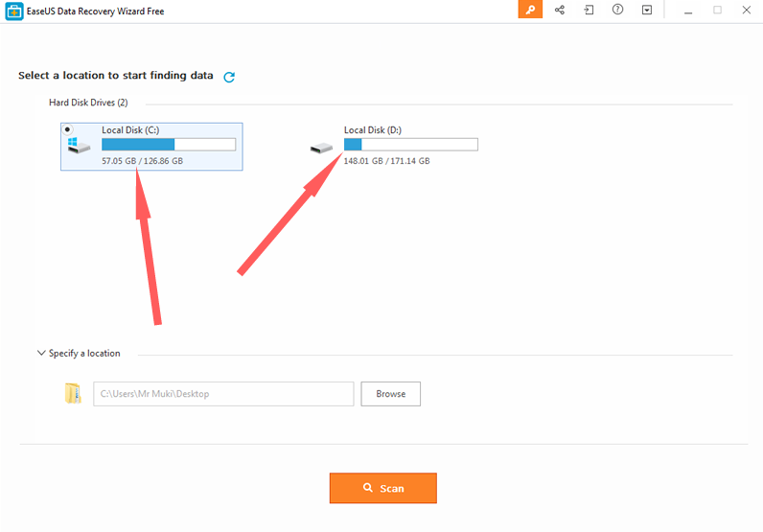
Task: Click the Local Disk (C:) Windows drive icon
Action: pos(79,146)
